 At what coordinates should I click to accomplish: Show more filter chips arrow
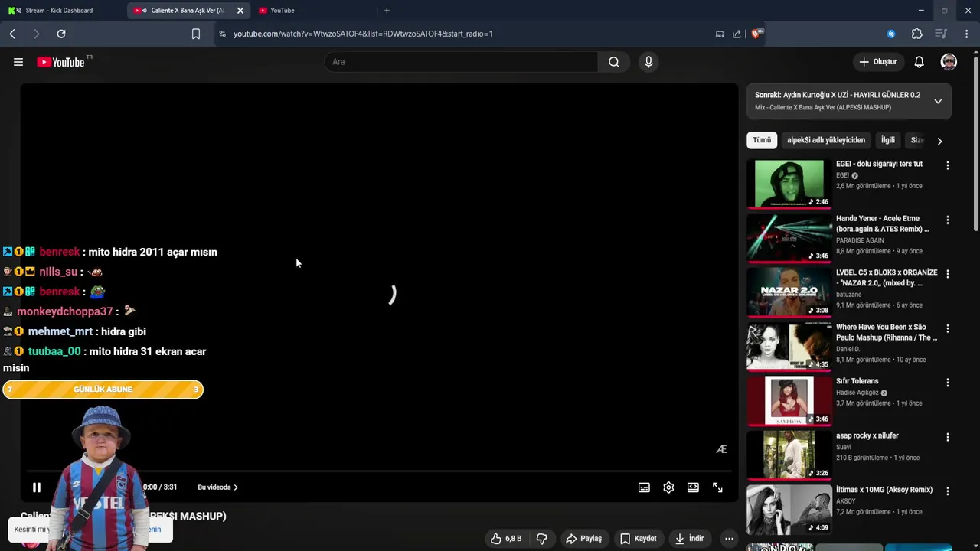click(939, 141)
